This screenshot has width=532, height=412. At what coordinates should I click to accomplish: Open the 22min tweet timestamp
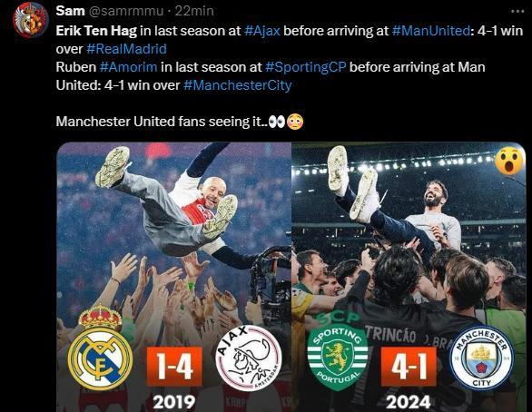pos(194,11)
